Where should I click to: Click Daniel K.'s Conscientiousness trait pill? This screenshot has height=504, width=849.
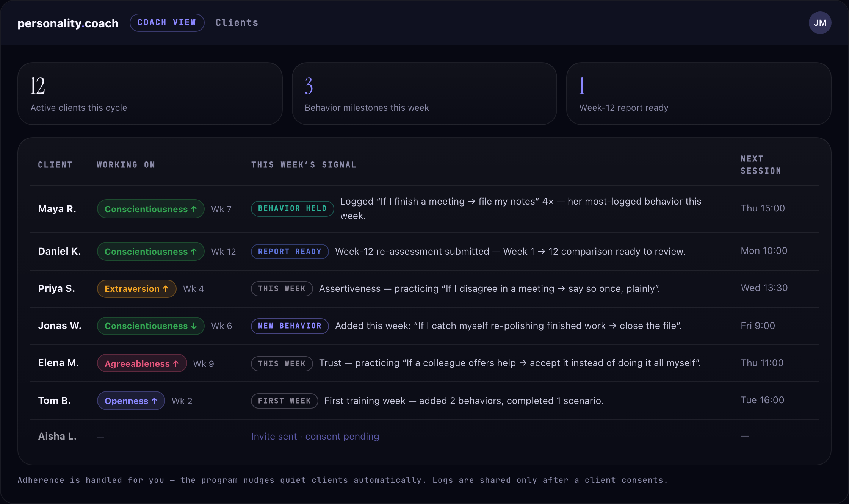click(150, 251)
